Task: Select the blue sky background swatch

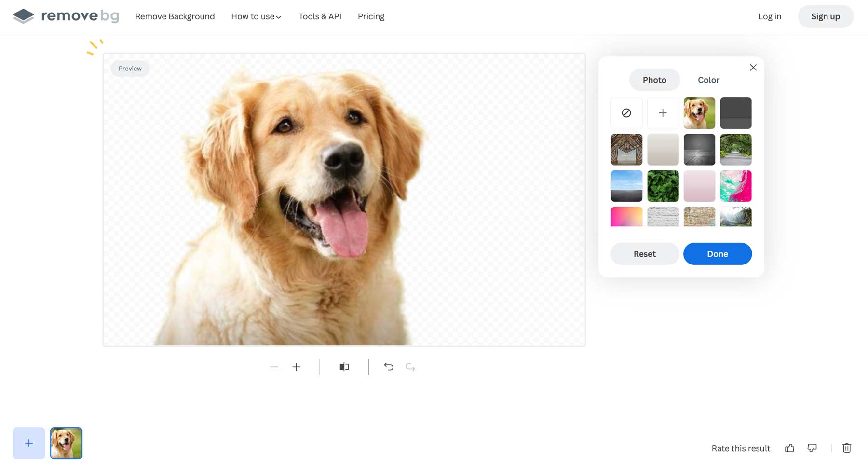Action: [626, 185]
